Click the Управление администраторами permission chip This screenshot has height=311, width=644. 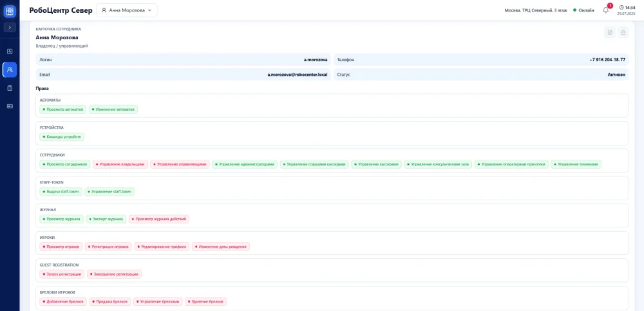[245, 164]
